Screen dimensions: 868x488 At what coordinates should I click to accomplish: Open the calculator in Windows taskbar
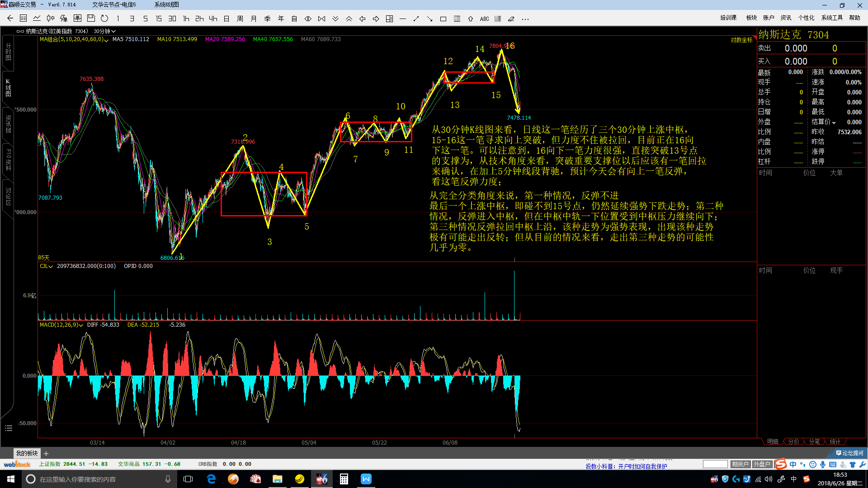344,479
